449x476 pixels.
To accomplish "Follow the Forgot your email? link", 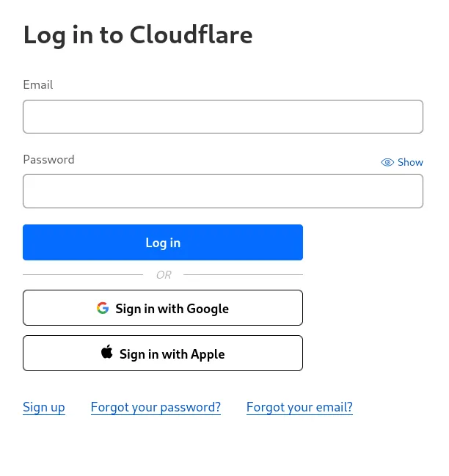I will [299, 407].
